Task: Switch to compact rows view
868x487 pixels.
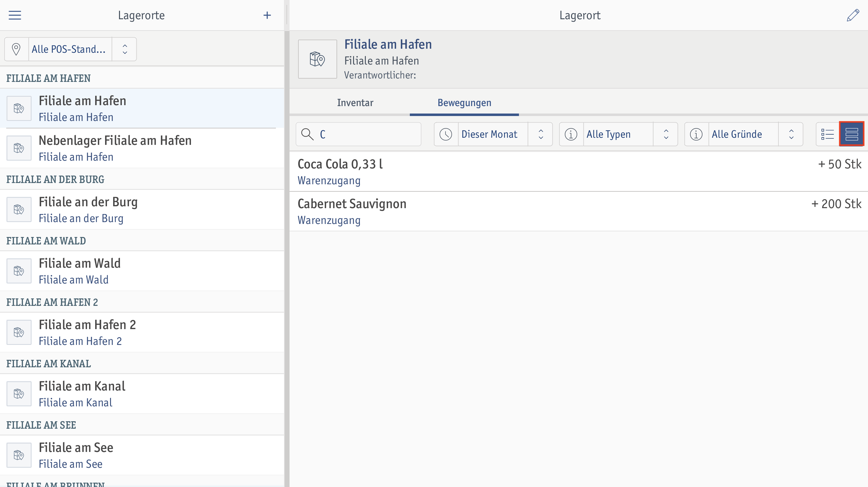Action: coord(852,134)
